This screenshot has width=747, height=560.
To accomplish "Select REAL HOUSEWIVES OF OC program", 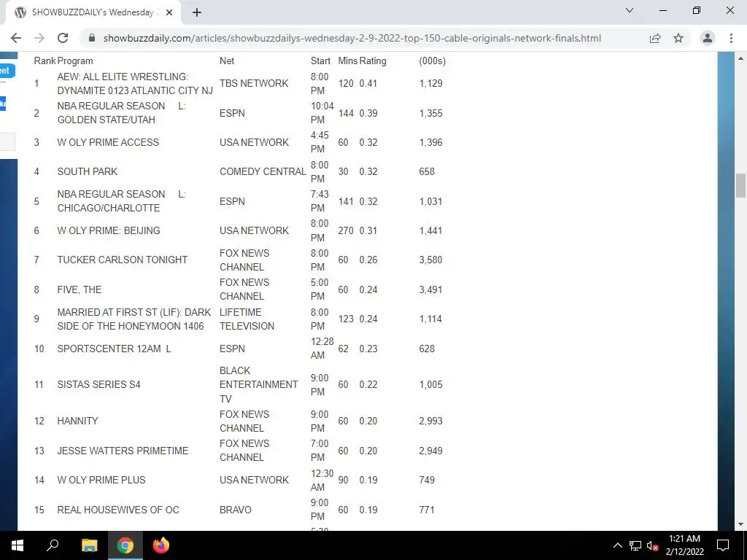I will [x=118, y=510].
